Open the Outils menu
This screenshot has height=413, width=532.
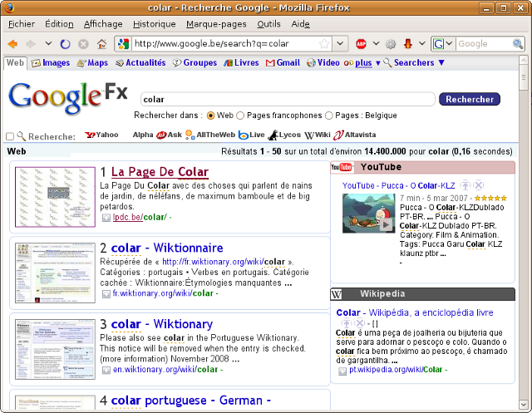pos(268,24)
